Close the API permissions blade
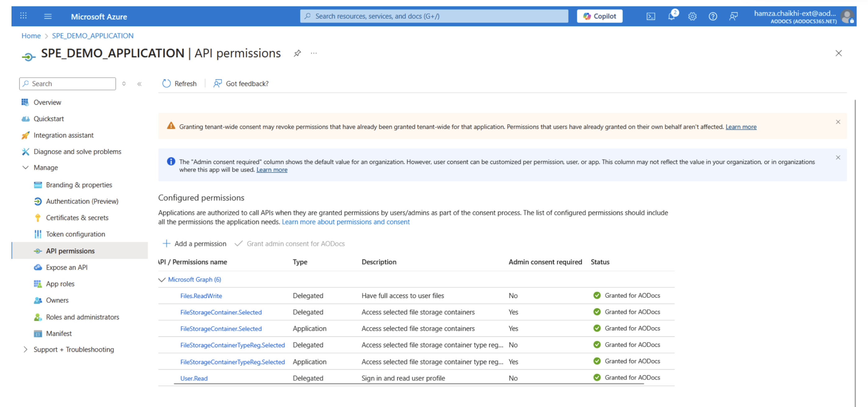The width and height of the screenshot is (868, 407). pos(838,53)
